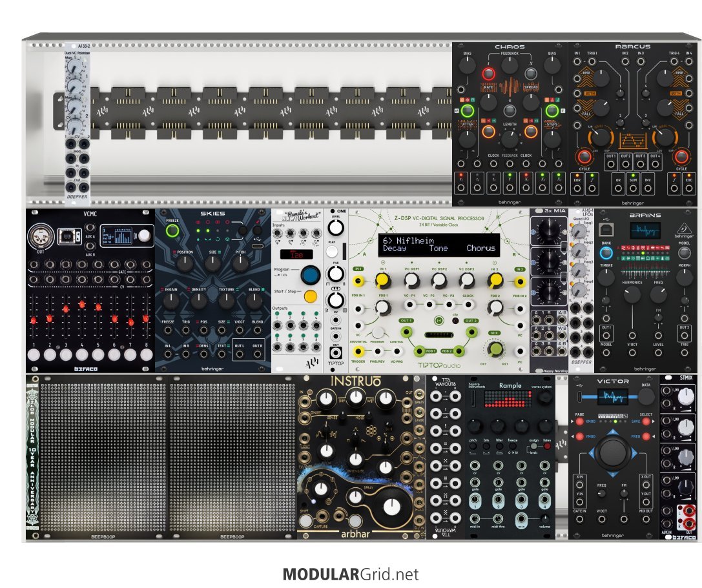Click the DATA knob on Victor
702x588 pixels.
pyautogui.click(x=646, y=397)
